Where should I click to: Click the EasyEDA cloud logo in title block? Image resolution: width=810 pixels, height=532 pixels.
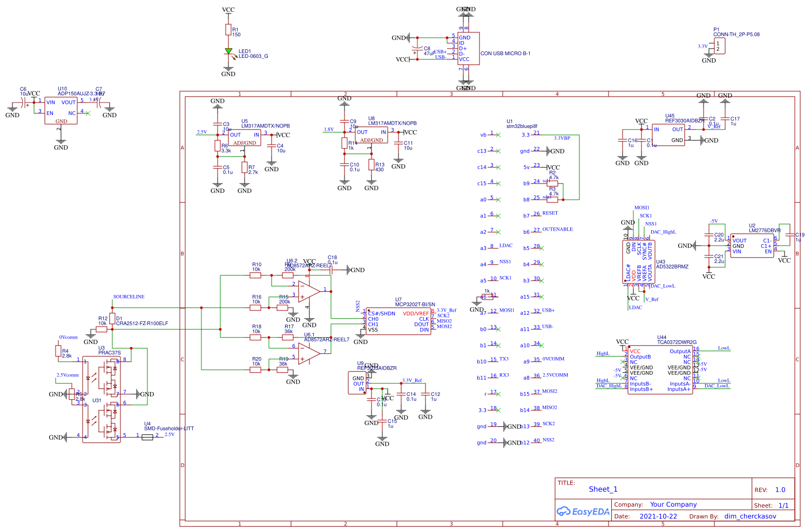(x=565, y=510)
